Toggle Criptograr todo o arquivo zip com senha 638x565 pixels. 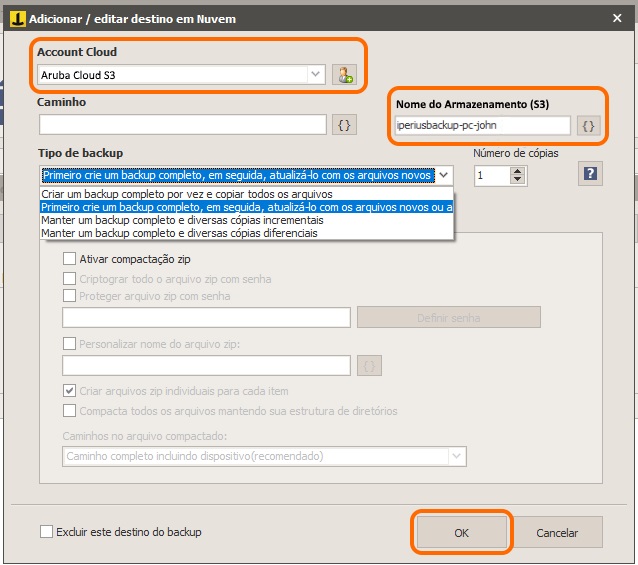[x=70, y=279]
